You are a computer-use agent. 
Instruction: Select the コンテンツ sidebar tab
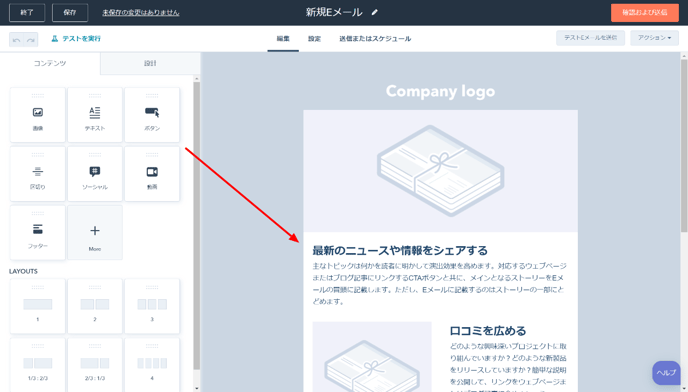[50, 63]
